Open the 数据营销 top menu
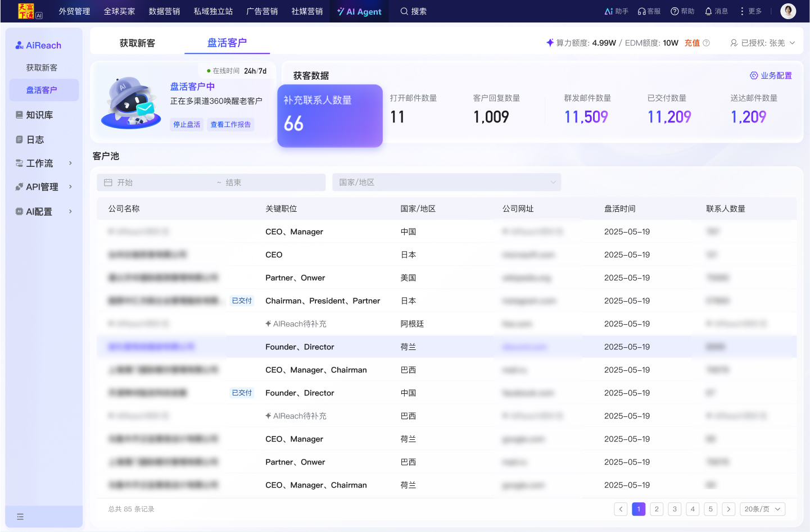Viewport: 810px width, 532px height. coord(164,11)
